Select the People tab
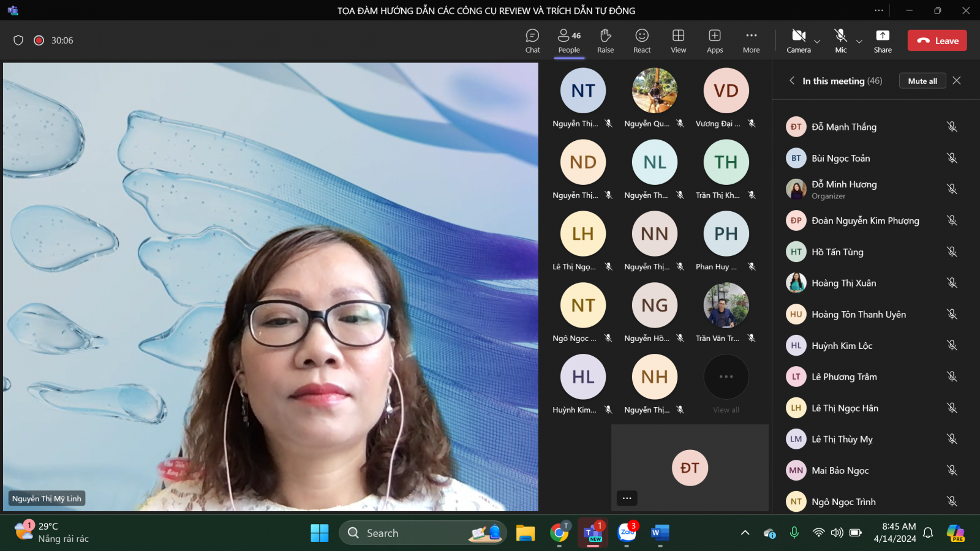The height and width of the screenshot is (551, 980). pyautogui.click(x=569, y=40)
